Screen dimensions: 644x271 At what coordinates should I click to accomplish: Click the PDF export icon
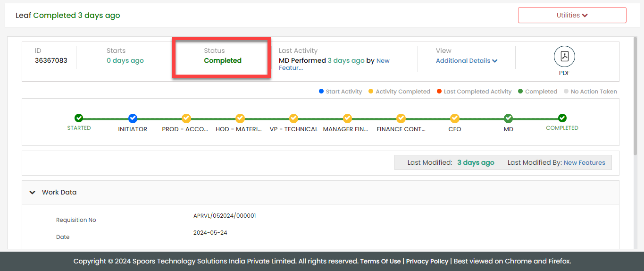tap(564, 57)
